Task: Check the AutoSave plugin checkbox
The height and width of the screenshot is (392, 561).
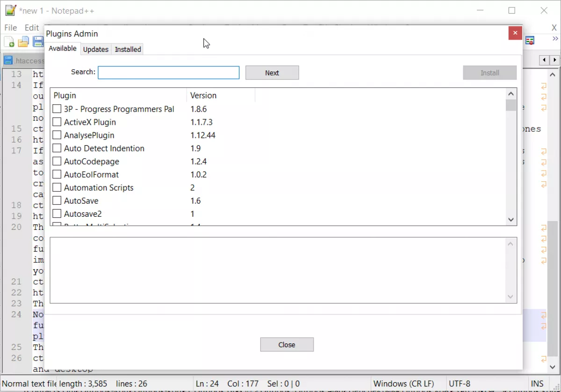Action: pyautogui.click(x=57, y=200)
